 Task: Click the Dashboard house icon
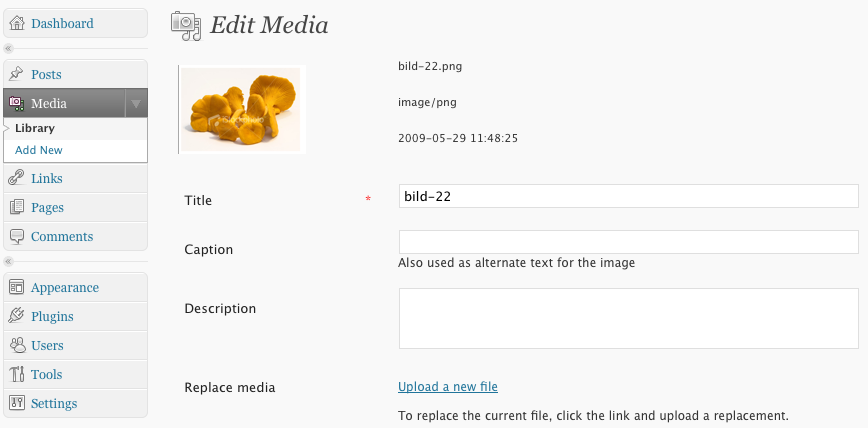pos(17,23)
